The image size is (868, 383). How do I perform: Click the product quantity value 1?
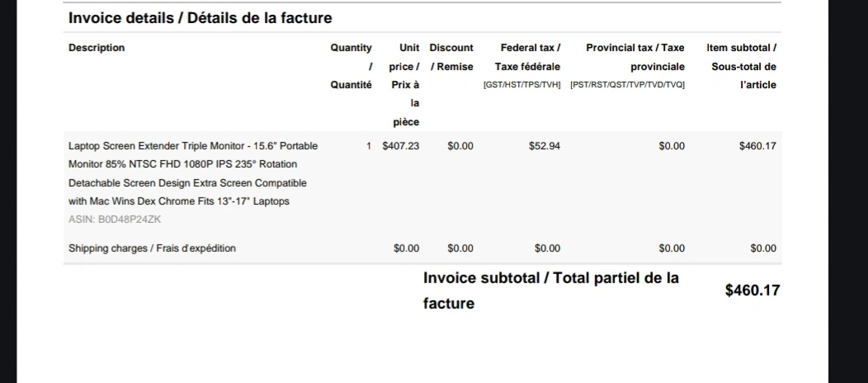369,146
